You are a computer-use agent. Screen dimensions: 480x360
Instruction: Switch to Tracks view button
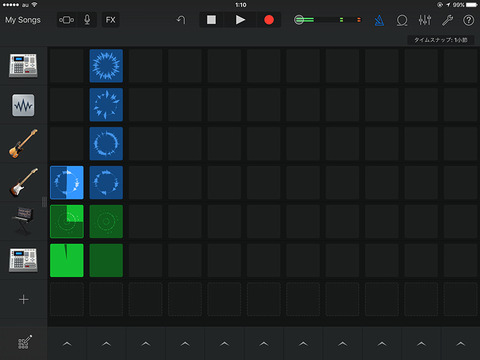click(67, 20)
